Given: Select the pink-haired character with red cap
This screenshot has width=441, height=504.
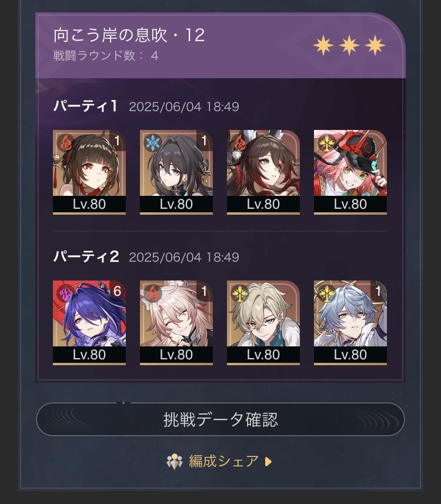Looking at the screenshot, I should coord(350,172).
